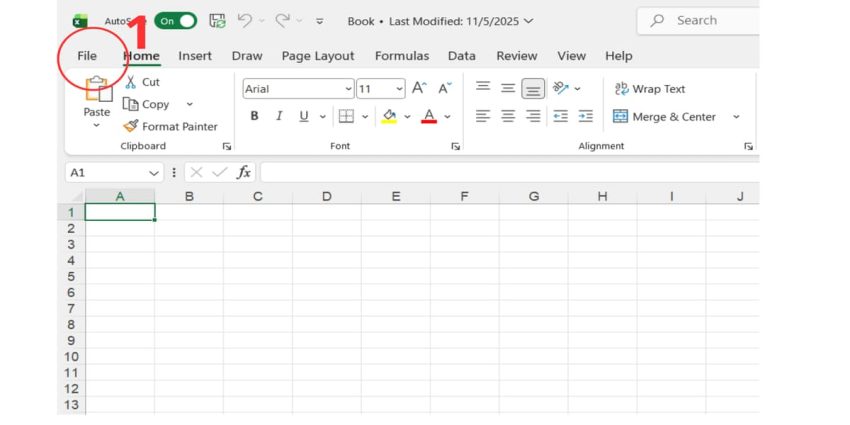Click the Top Align icon
This screenshot has height=425, width=850.
[x=483, y=87]
